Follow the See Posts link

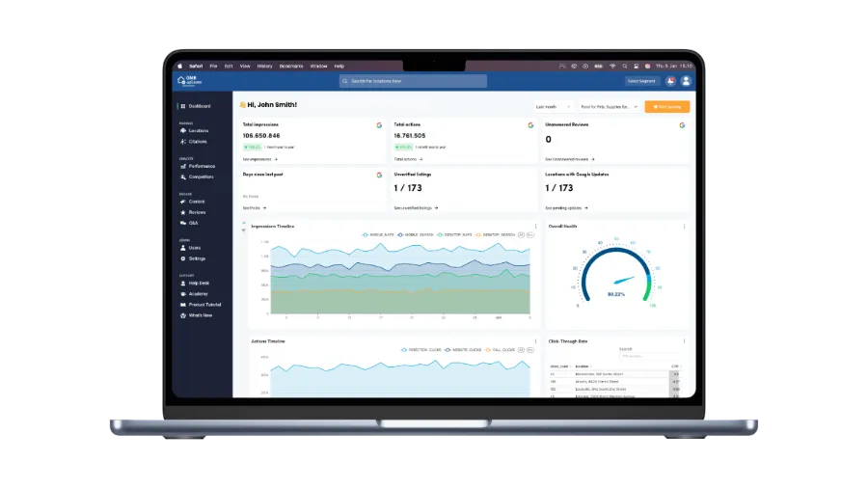tap(254, 208)
